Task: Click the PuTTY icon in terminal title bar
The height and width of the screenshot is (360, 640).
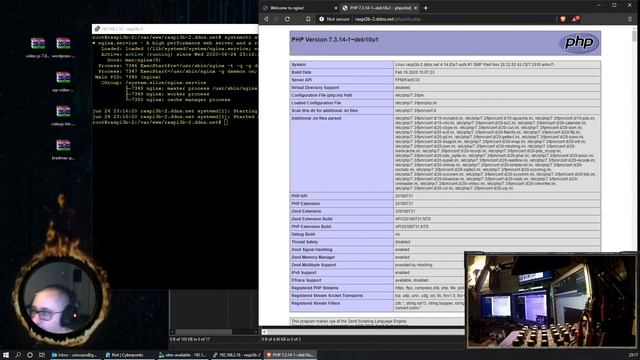Action: (x=97, y=29)
